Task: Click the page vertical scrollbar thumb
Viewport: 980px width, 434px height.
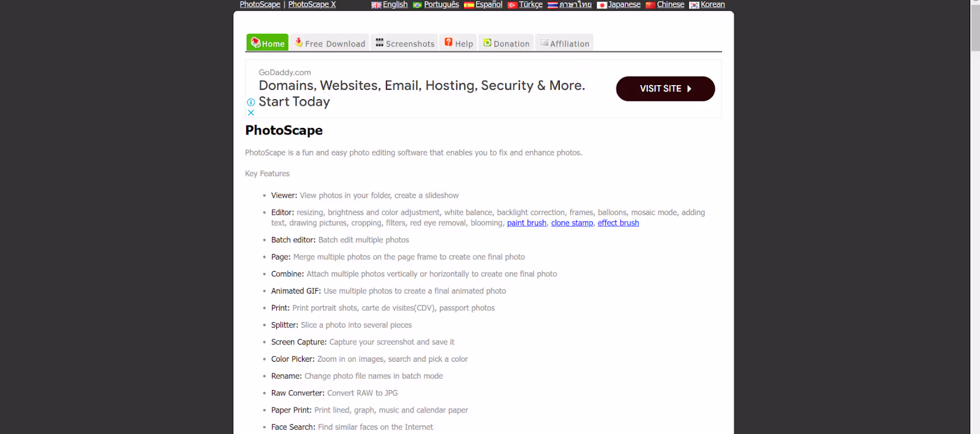Action: (x=975, y=29)
